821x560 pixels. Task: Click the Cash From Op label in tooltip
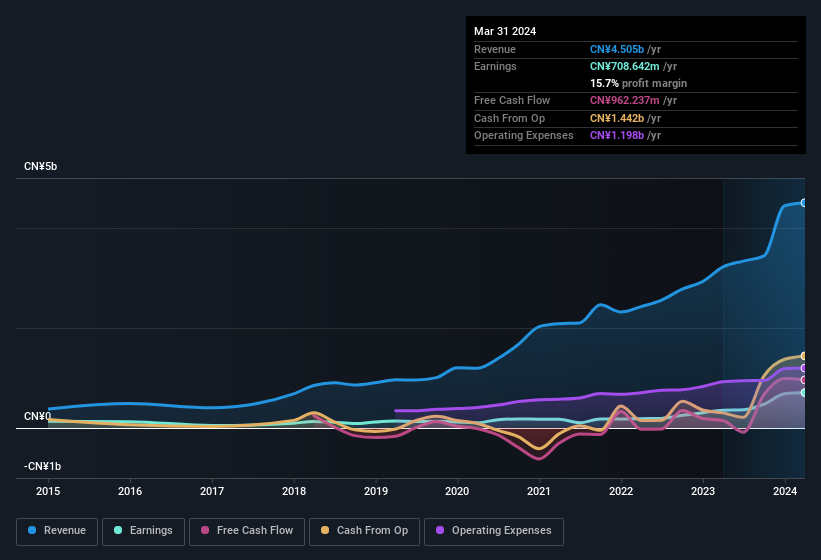pos(509,118)
